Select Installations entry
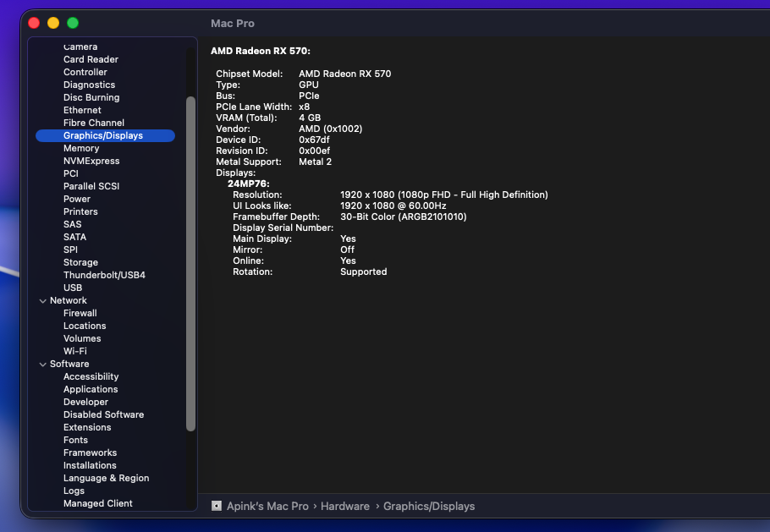Image resolution: width=770 pixels, height=532 pixels. tap(90, 466)
